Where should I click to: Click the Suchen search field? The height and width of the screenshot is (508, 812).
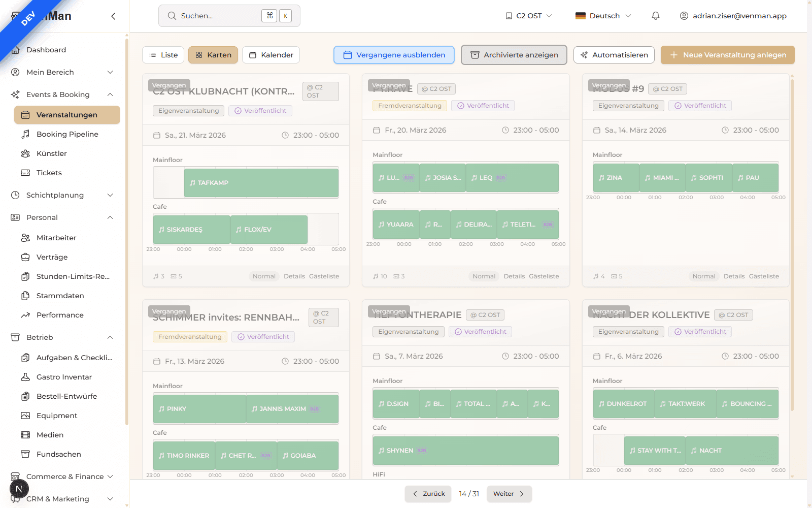pos(229,16)
